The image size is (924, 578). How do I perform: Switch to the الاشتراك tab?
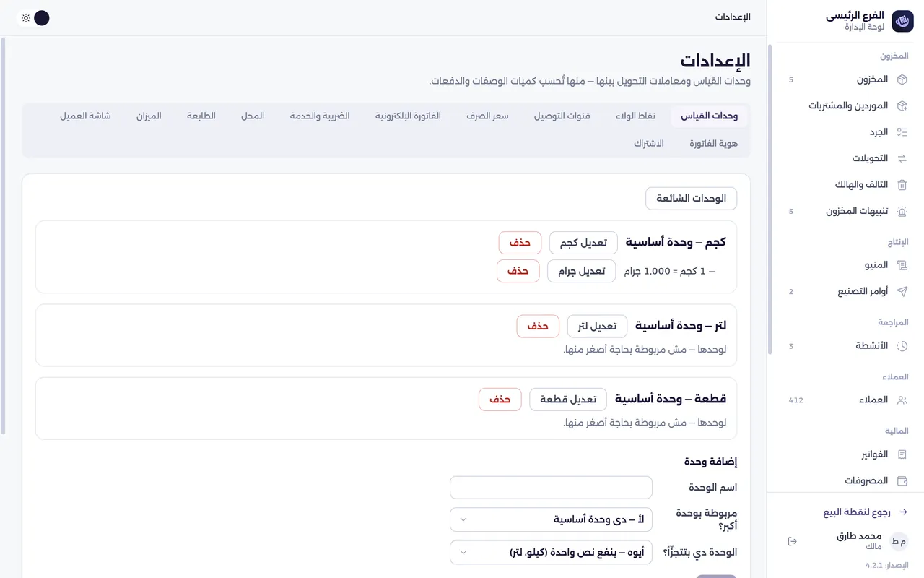point(649,144)
